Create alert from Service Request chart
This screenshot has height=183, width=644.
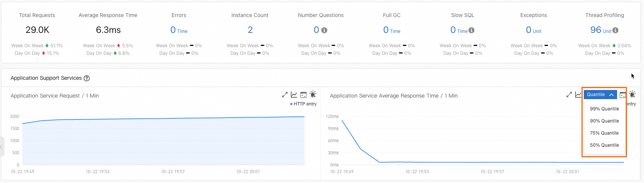313,94
